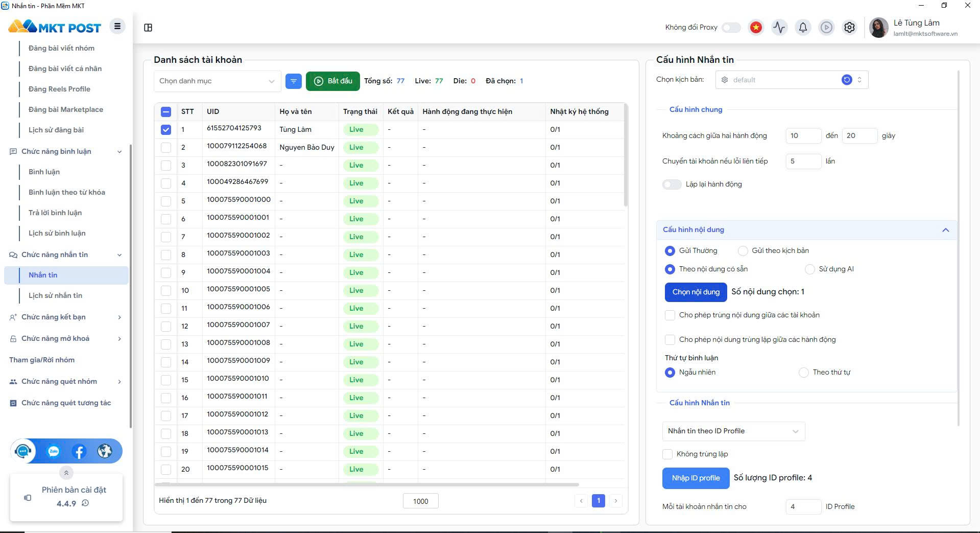This screenshot has height=533, width=980.
Task: Click the page size field showing 1000
Action: point(420,501)
